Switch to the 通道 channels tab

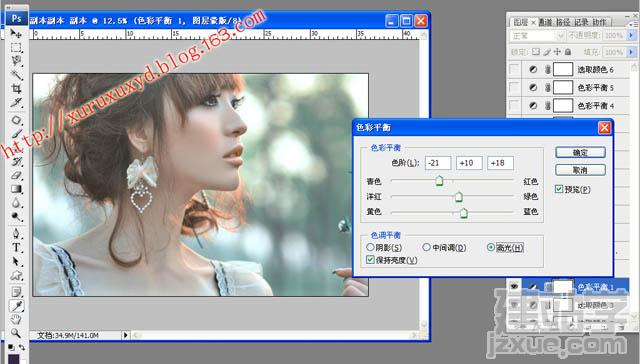[x=545, y=22]
